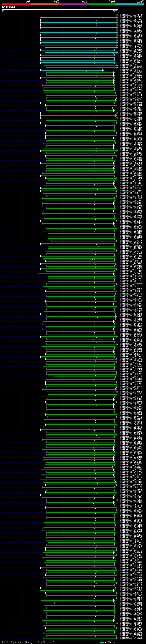This screenshot has width=146, height=644.
Task: Select the UniRef100_A9CB00 label
Action: tap(131, 575)
